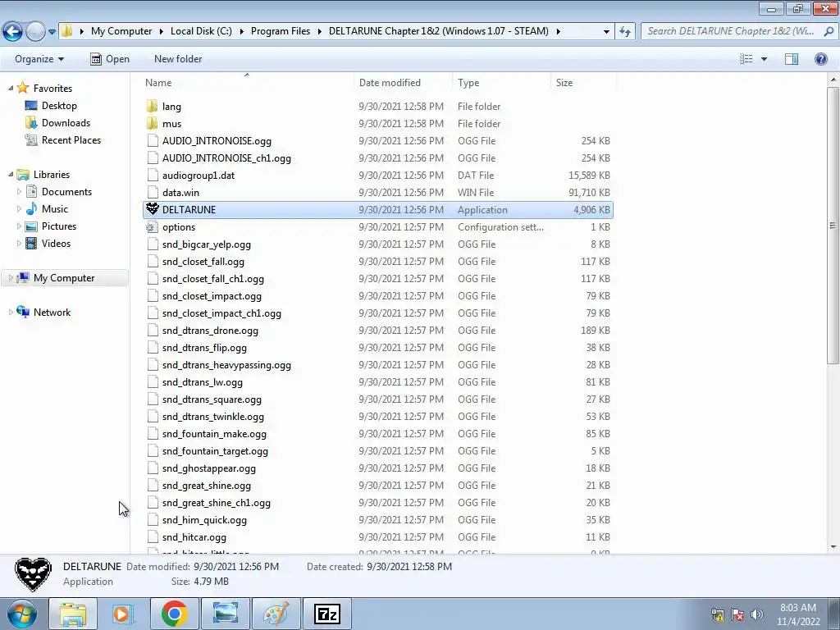
Task: Open the recent pages dropdown arrow
Action: coord(52,32)
